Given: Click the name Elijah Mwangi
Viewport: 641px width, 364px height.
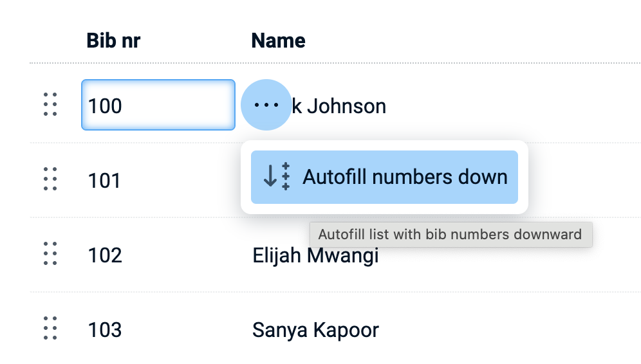Looking at the screenshot, I should click(315, 257).
